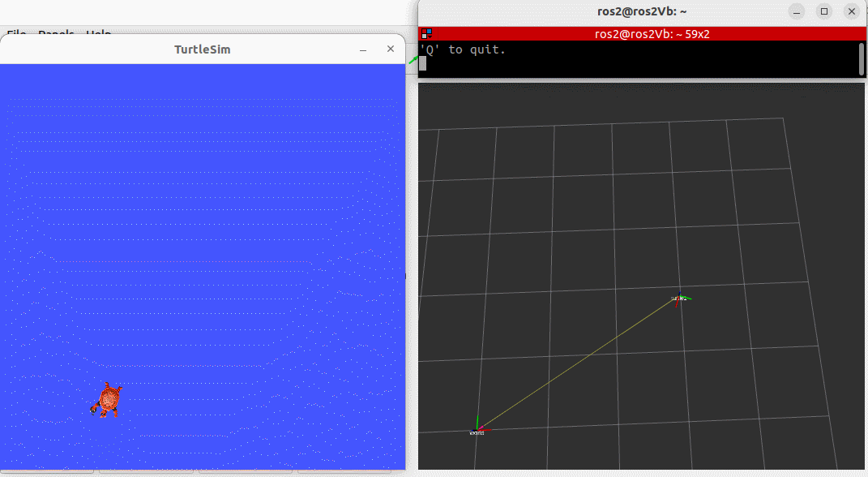Open Terminator's terminal grouping icon menu
The height and width of the screenshot is (477, 868).
tap(426, 34)
